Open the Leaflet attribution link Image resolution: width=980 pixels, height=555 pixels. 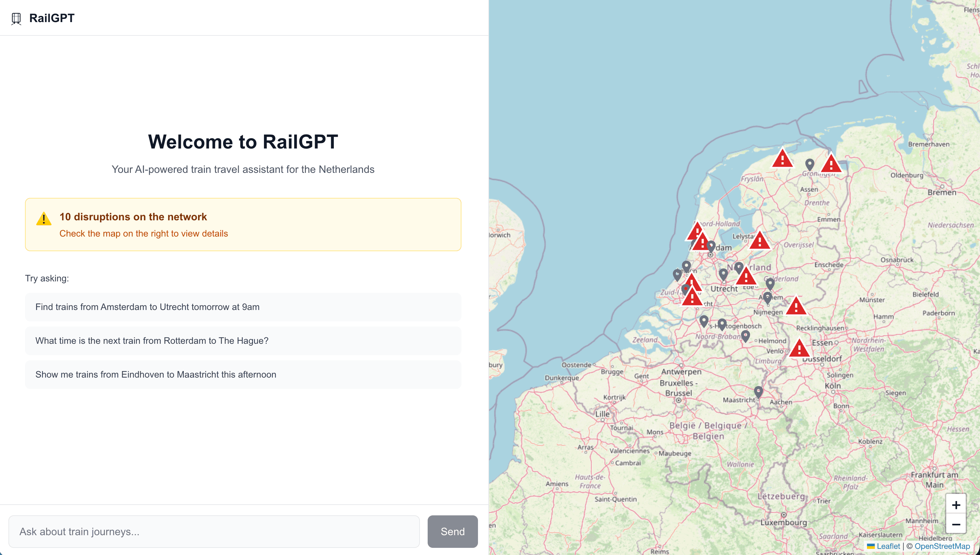pyautogui.click(x=888, y=546)
